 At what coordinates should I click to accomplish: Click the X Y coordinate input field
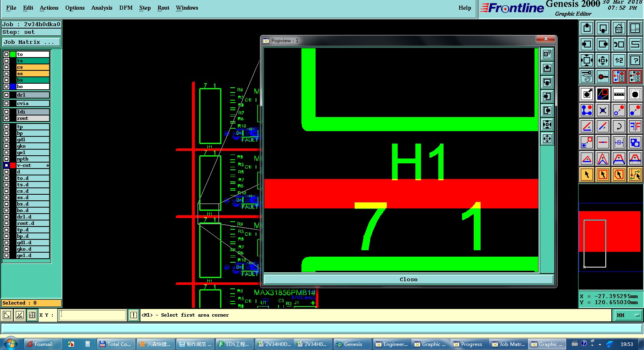pos(93,315)
